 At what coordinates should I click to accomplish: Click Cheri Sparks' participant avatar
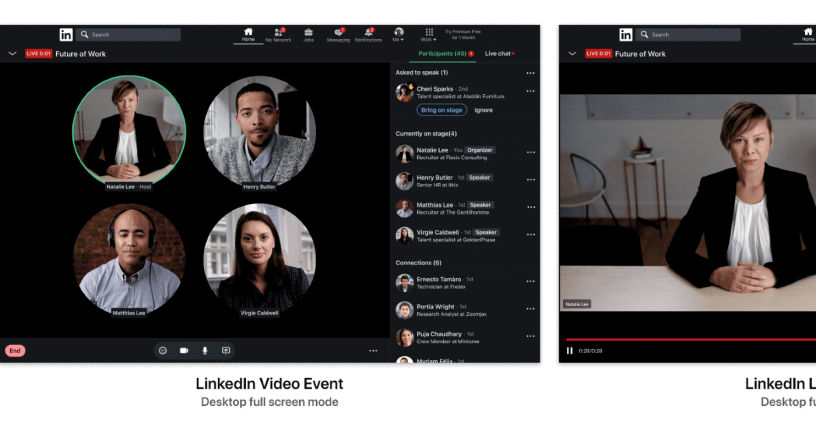click(404, 93)
